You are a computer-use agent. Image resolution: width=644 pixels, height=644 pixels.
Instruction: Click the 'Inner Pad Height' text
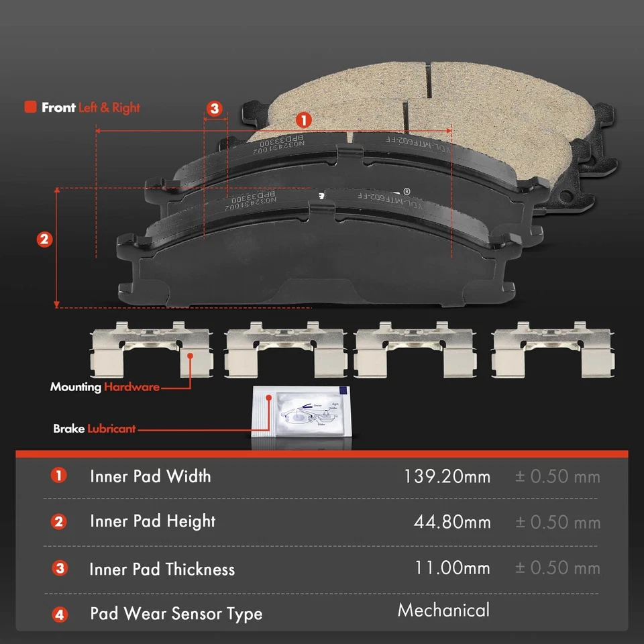[152, 522]
